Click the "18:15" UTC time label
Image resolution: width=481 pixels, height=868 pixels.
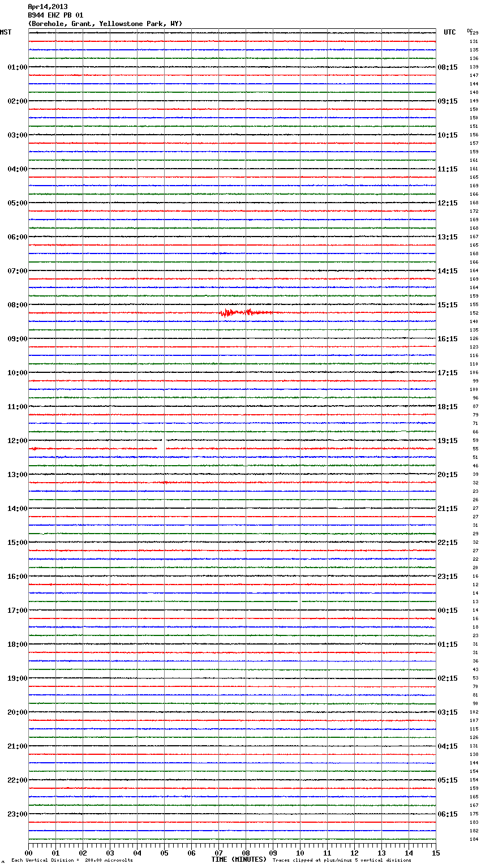pyautogui.click(x=448, y=407)
